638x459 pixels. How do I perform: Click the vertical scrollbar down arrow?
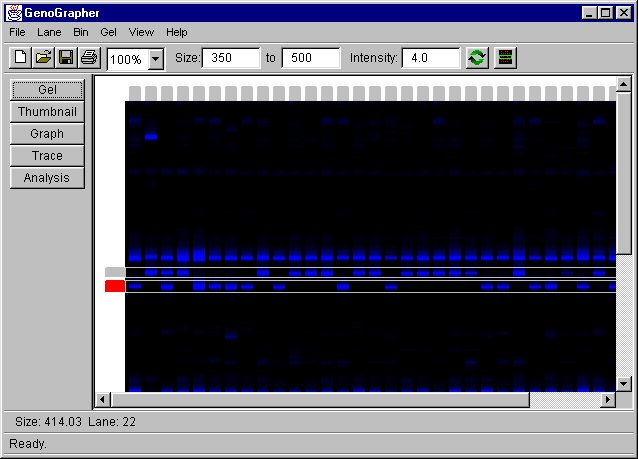point(624,383)
